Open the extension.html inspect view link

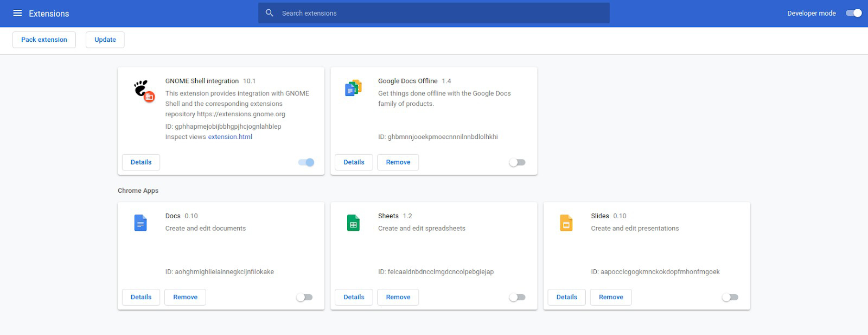(230, 137)
